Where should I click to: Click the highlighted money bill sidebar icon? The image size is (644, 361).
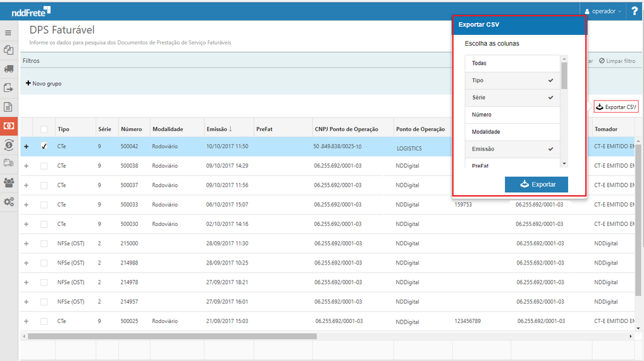tap(8, 126)
